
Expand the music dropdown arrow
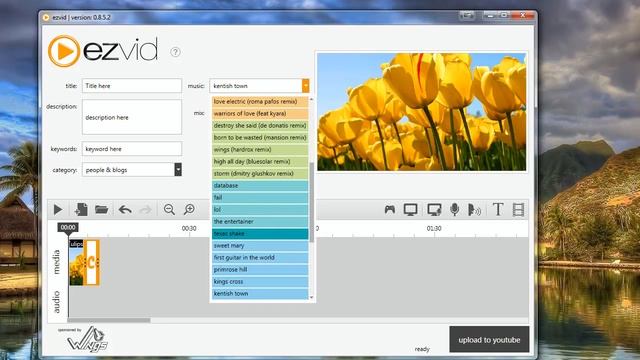coord(305,86)
